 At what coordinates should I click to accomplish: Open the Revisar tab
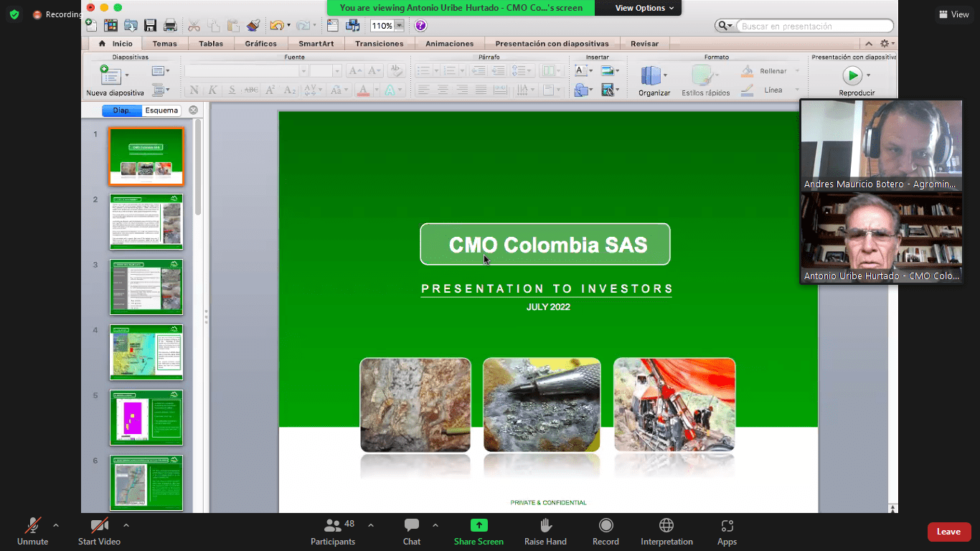pyautogui.click(x=644, y=44)
